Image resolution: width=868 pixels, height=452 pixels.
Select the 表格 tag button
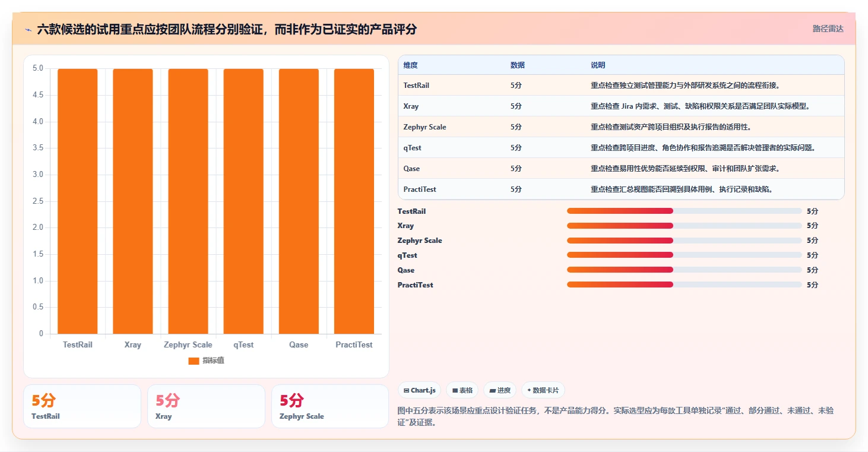click(x=462, y=390)
